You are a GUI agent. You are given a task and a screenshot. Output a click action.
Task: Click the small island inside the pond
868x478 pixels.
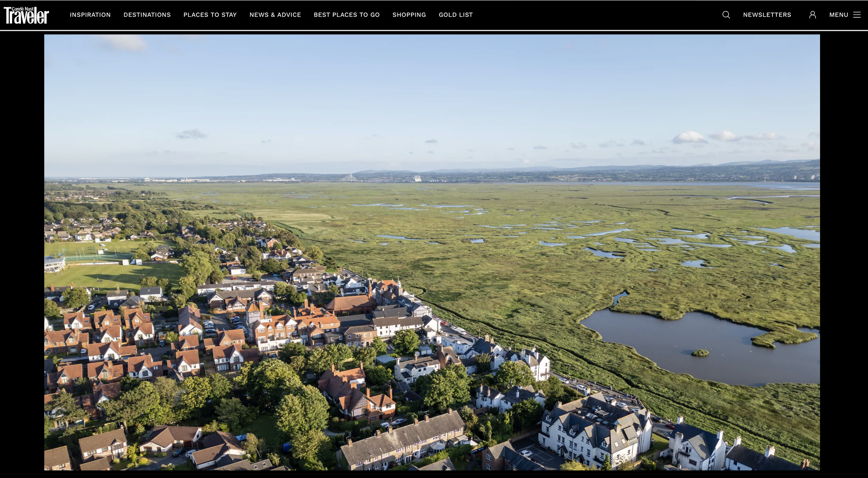click(700, 353)
